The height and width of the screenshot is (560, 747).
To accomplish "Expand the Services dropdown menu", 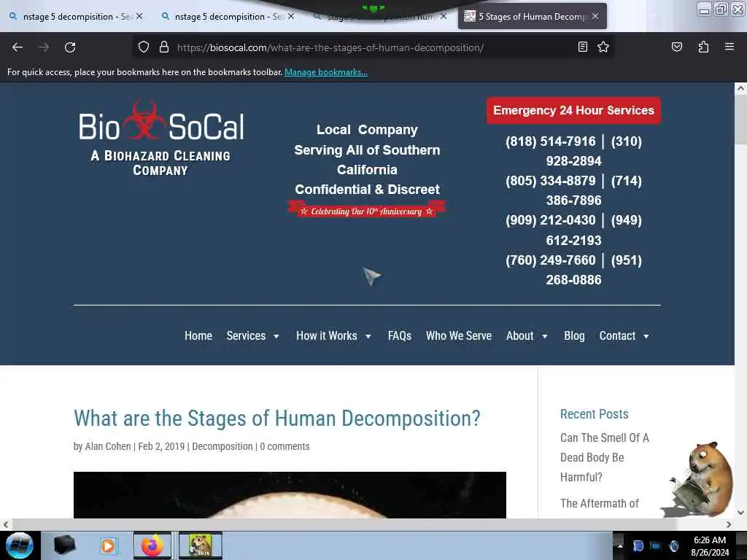I will (252, 335).
